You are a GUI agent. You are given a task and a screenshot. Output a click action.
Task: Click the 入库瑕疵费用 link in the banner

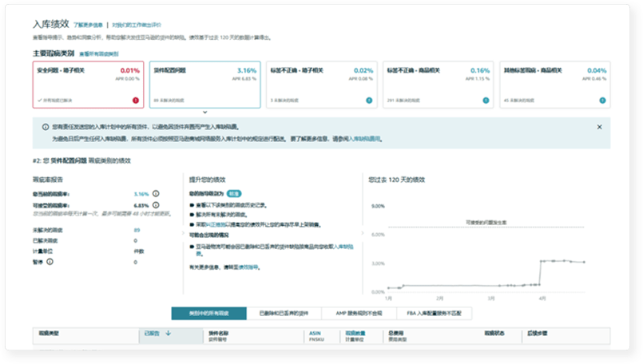(x=363, y=139)
